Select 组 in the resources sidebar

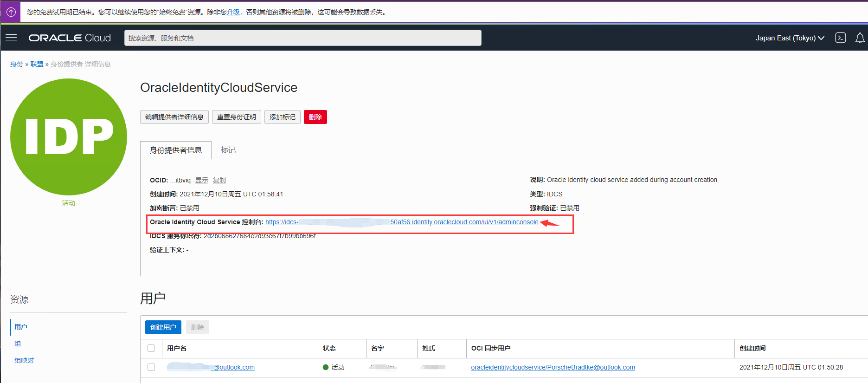(x=18, y=344)
